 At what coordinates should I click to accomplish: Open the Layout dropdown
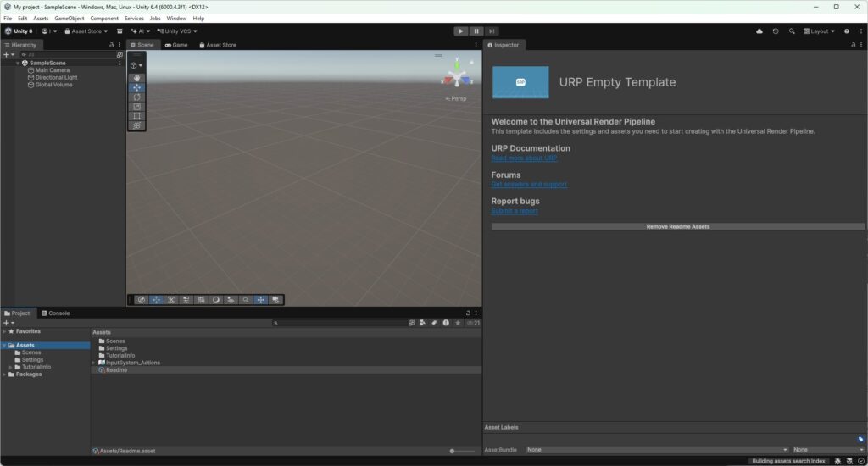819,31
